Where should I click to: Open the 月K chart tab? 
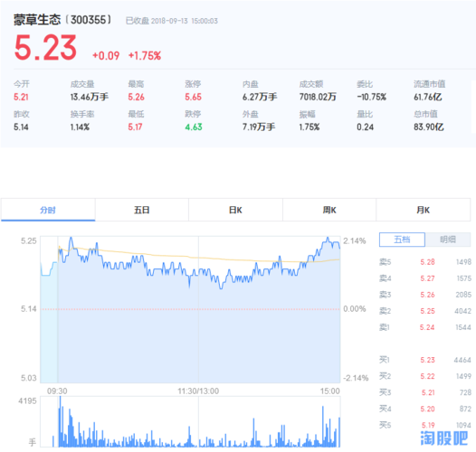pos(424,210)
